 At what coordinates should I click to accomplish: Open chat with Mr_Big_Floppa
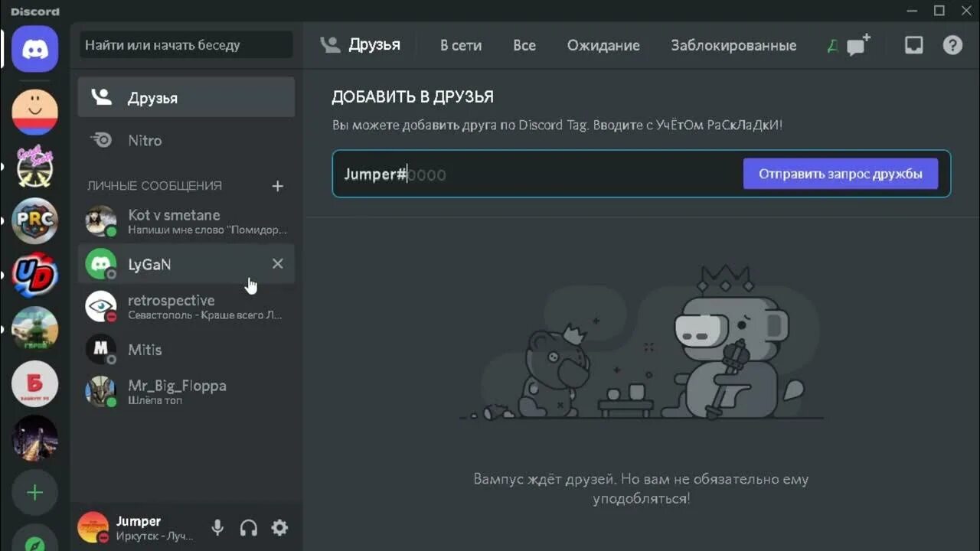(x=186, y=392)
